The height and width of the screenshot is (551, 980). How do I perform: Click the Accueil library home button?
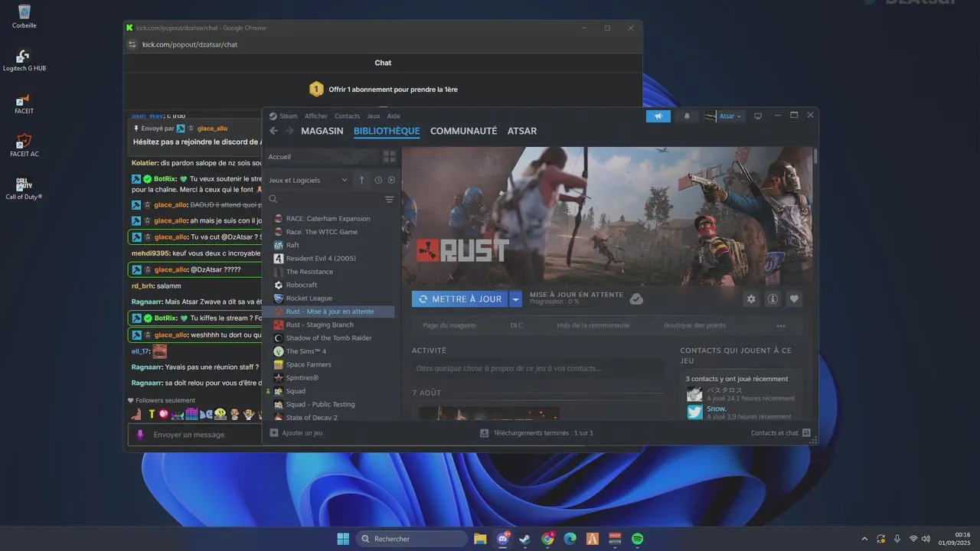pyautogui.click(x=322, y=156)
